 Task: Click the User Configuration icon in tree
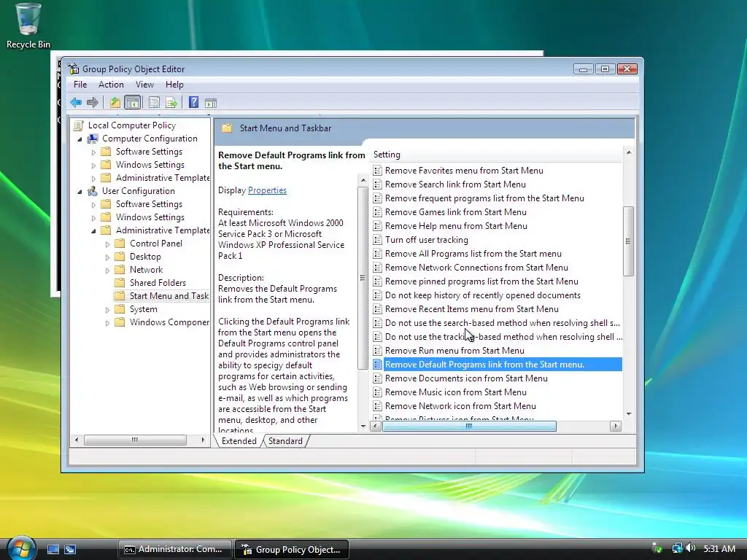point(93,191)
